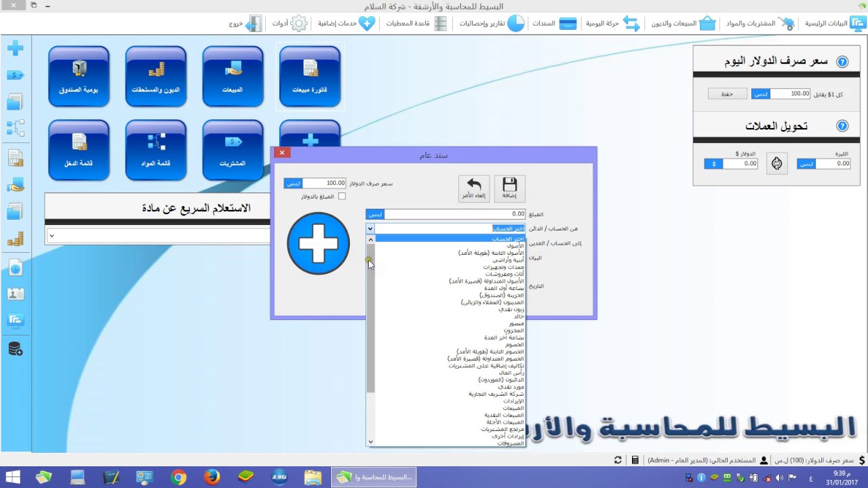Image resolution: width=868 pixels, height=488 pixels.
Task: Click the report with clock sidebar icon
Action: point(15,268)
